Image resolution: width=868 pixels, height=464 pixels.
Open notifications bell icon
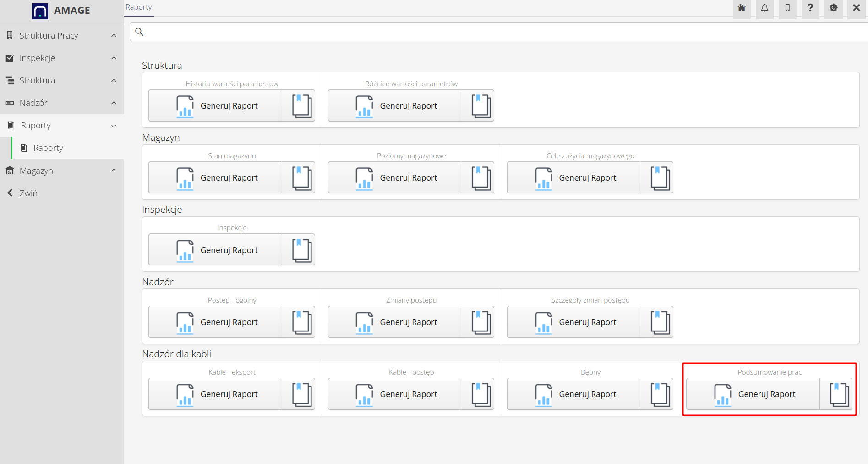click(x=764, y=8)
